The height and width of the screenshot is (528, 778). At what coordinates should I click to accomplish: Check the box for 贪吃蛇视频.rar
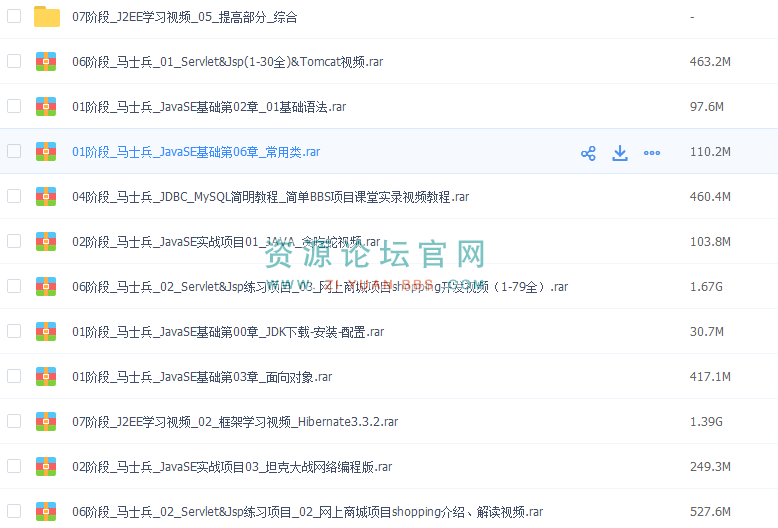tap(14, 241)
